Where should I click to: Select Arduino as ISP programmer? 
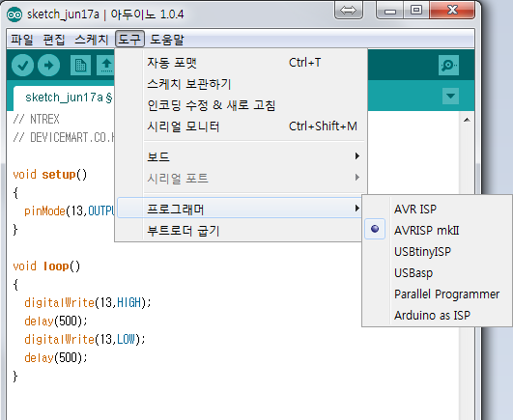[x=438, y=315]
